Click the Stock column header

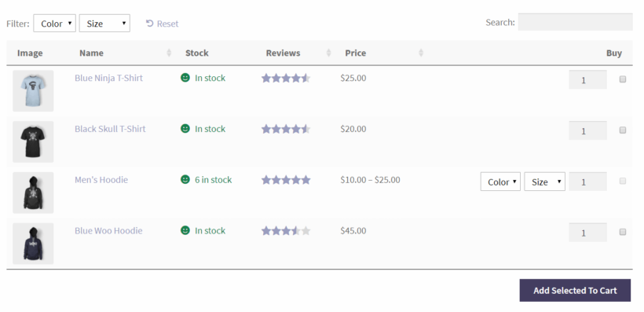click(196, 53)
